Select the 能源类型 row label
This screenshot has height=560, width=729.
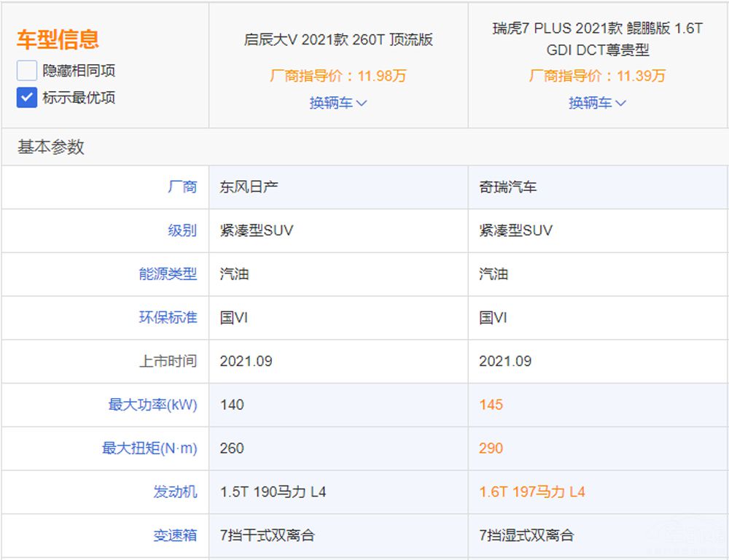(168, 274)
